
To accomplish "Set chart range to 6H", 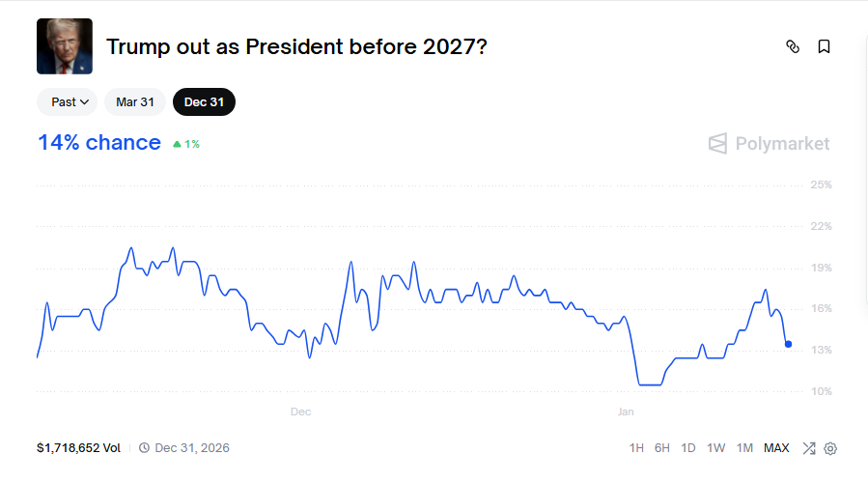I will pyautogui.click(x=662, y=448).
